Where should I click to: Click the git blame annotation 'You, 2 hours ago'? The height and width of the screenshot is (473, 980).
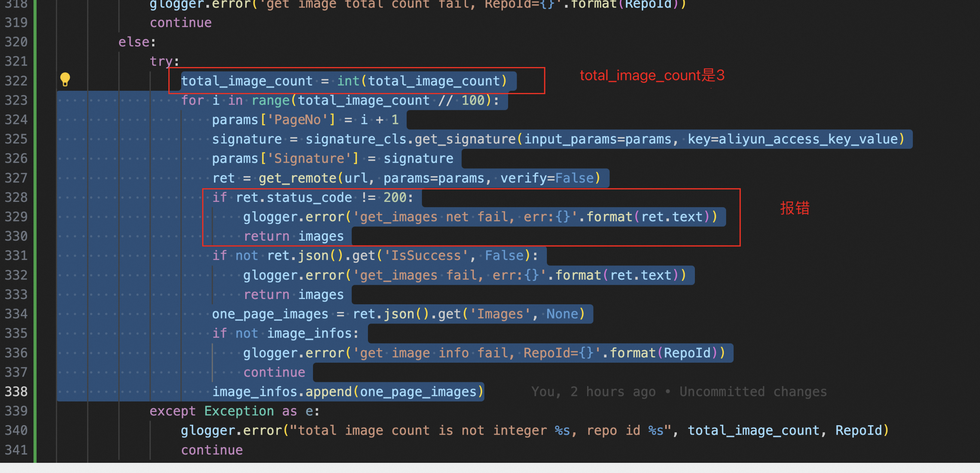click(594, 392)
